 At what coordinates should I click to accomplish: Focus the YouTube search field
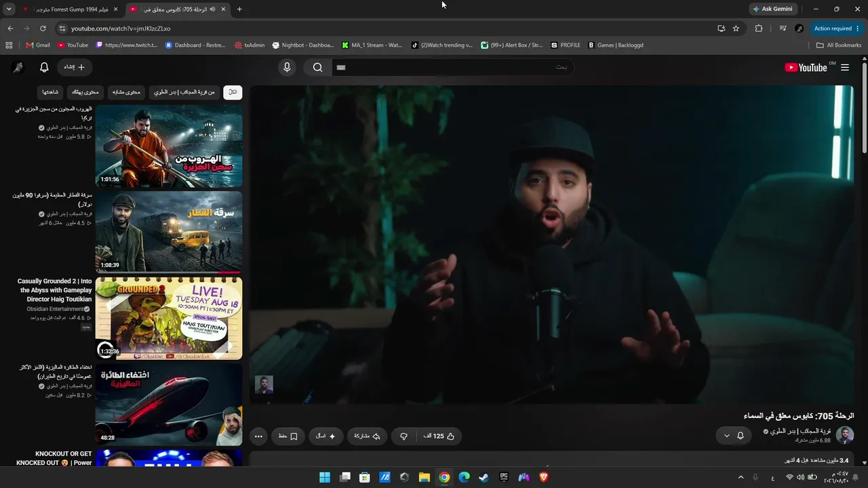(x=453, y=67)
